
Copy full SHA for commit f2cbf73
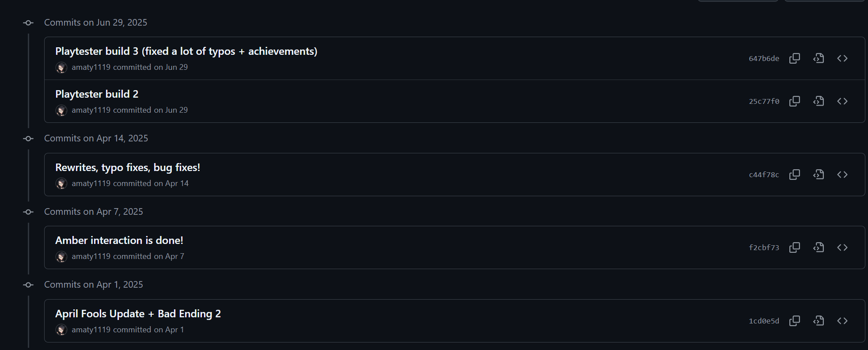[x=795, y=247]
